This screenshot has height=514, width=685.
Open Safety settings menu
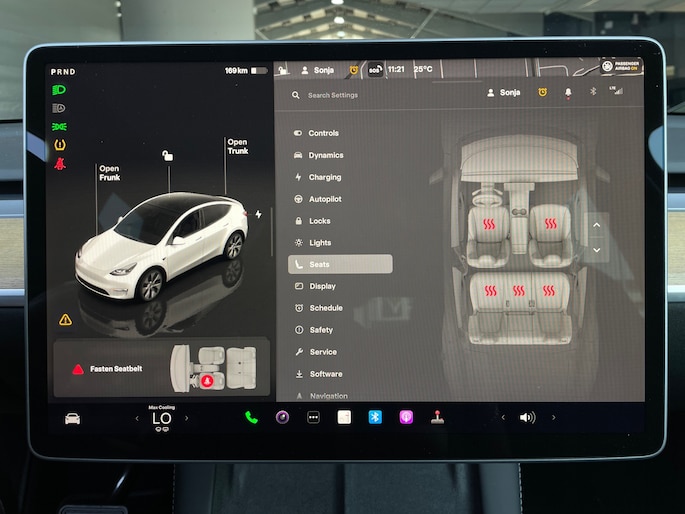315,330
